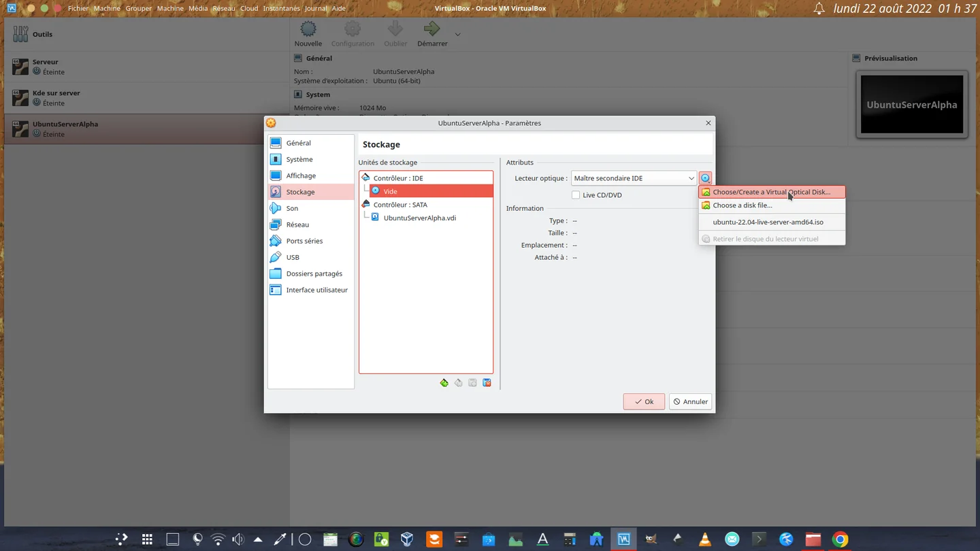Viewport: 980px width, 551px height.
Task: Click the Général section header in details
Action: [319, 59]
